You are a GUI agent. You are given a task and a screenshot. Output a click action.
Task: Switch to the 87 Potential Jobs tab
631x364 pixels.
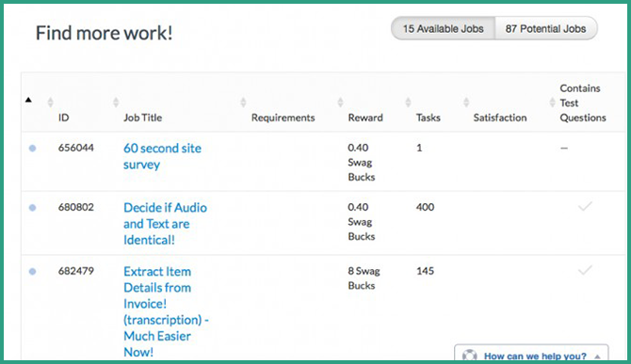coord(545,28)
